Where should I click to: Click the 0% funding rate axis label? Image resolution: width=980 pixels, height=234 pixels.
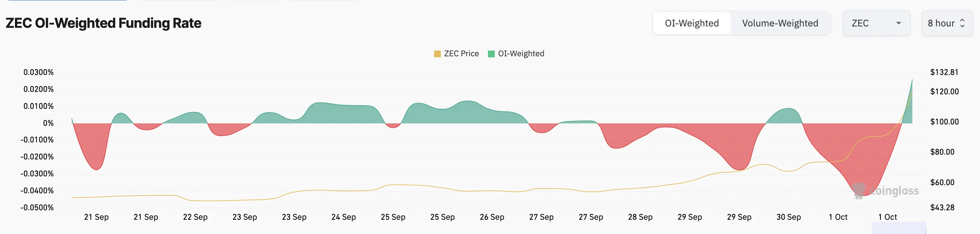pos(48,123)
